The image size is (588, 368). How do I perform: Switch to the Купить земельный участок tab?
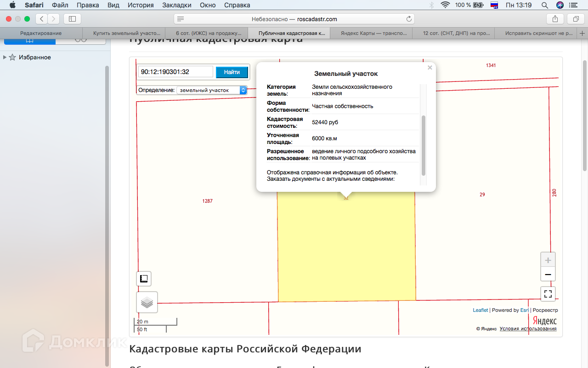point(124,33)
